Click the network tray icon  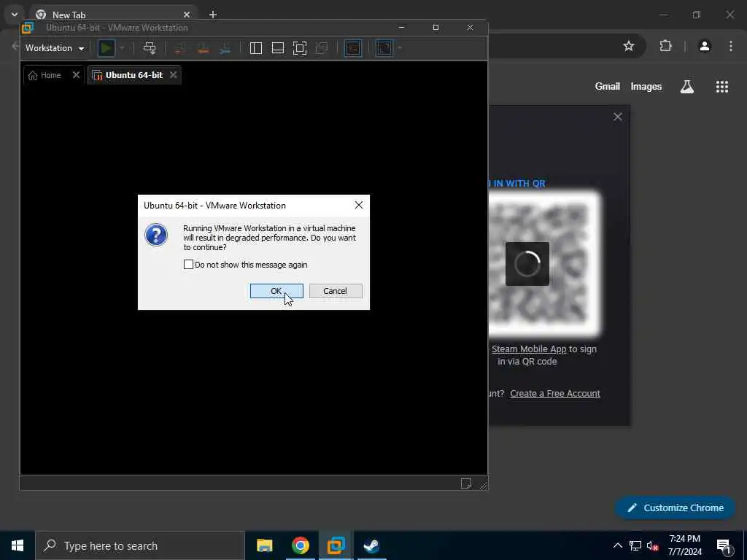tap(635, 545)
